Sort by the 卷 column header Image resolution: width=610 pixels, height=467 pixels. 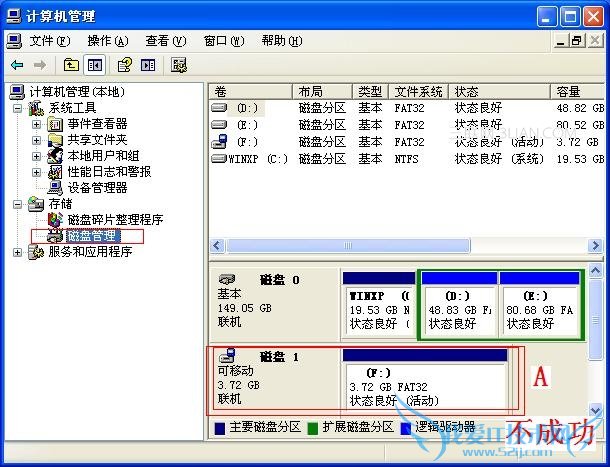(x=251, y=91)
